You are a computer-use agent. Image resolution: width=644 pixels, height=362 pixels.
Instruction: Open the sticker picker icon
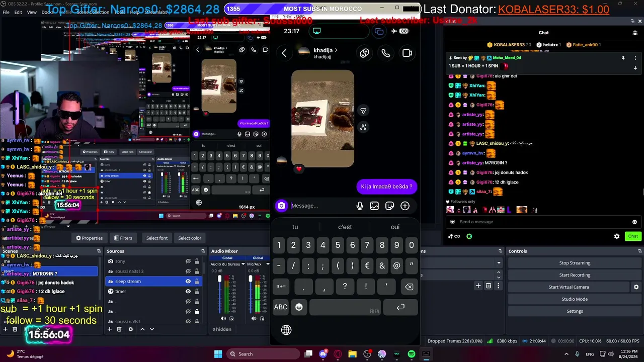[x=389, y=206]
